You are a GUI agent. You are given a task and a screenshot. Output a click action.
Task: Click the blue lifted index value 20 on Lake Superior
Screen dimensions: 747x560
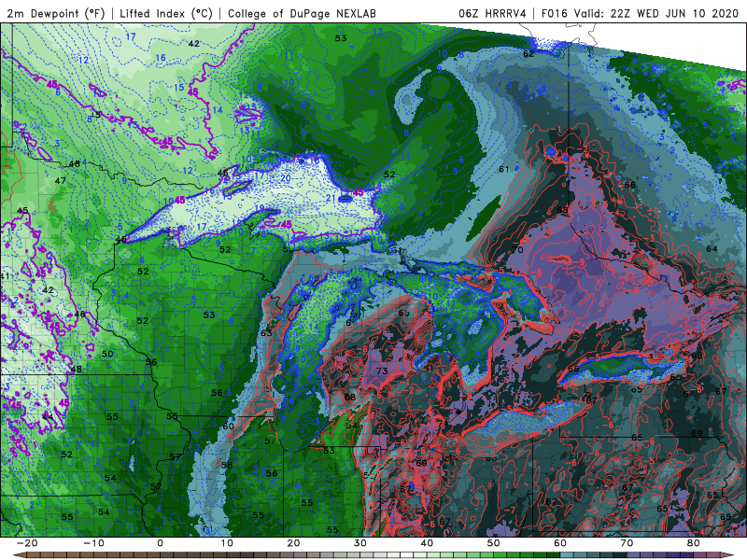(286, 178)
